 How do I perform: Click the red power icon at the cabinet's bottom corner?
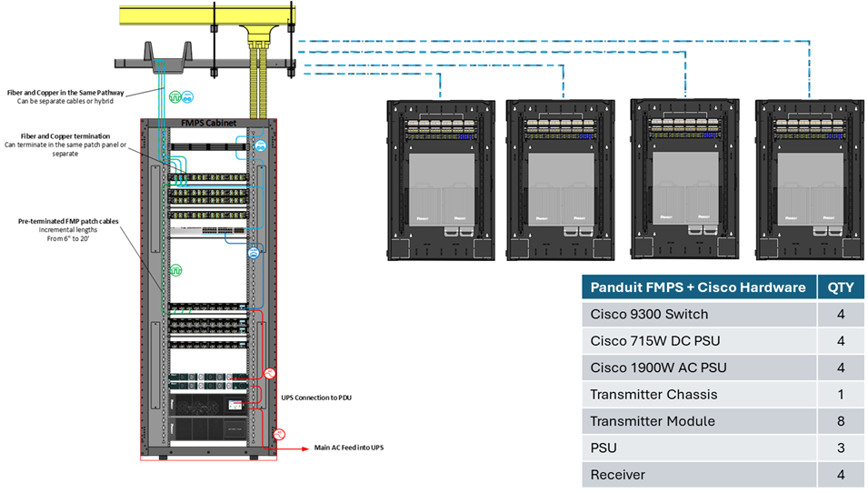279,435
